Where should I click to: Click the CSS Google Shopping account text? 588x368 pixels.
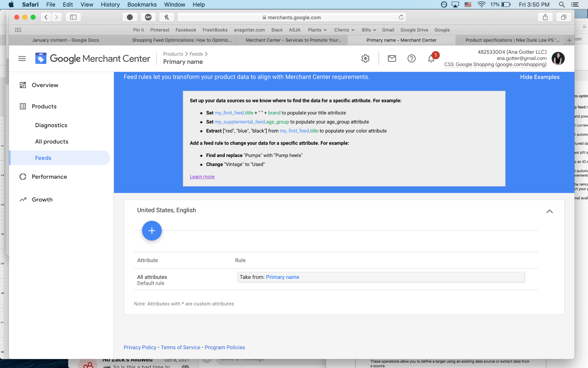[495, 65]
